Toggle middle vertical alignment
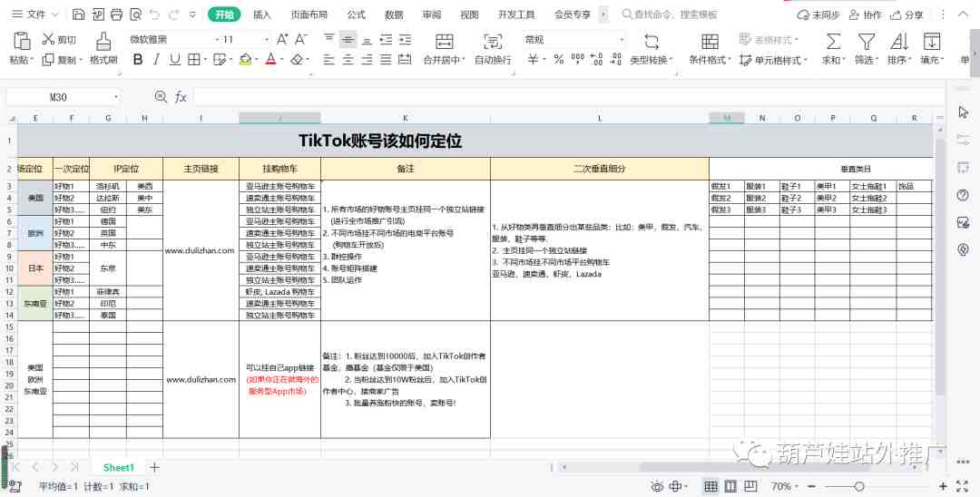980x497 pixels. 348,39
